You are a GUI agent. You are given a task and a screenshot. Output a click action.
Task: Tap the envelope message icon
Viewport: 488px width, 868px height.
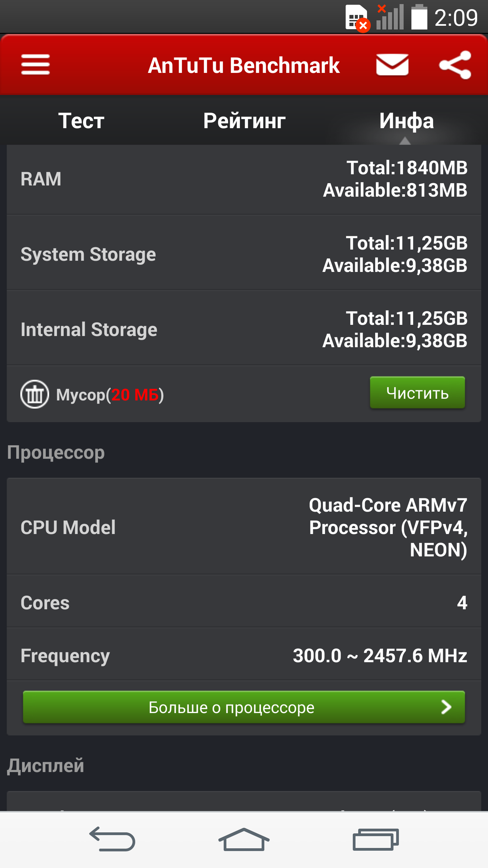tap(392, 64)
